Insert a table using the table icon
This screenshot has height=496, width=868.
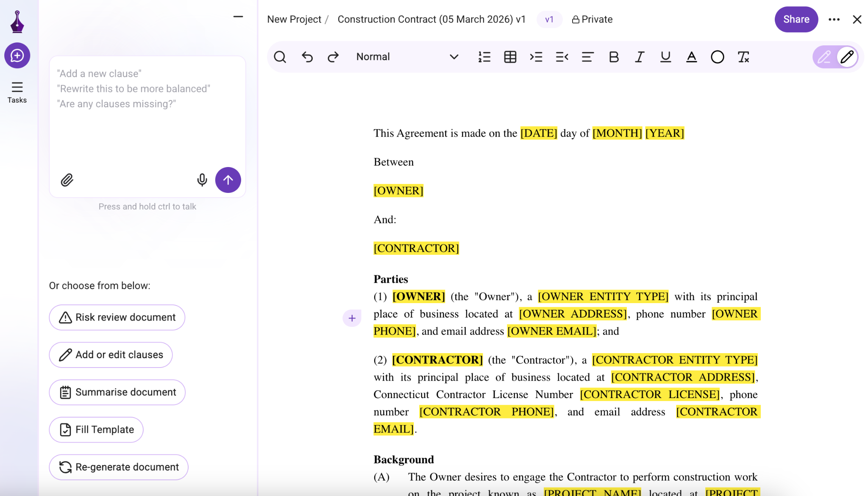coord(510,57)
